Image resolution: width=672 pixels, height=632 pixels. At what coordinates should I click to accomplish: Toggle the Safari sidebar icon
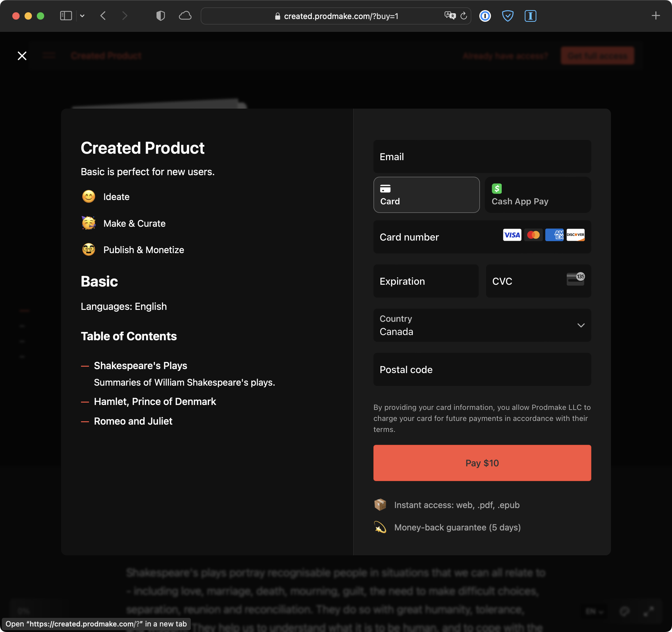pyautogui.click(x=66, y=16)
